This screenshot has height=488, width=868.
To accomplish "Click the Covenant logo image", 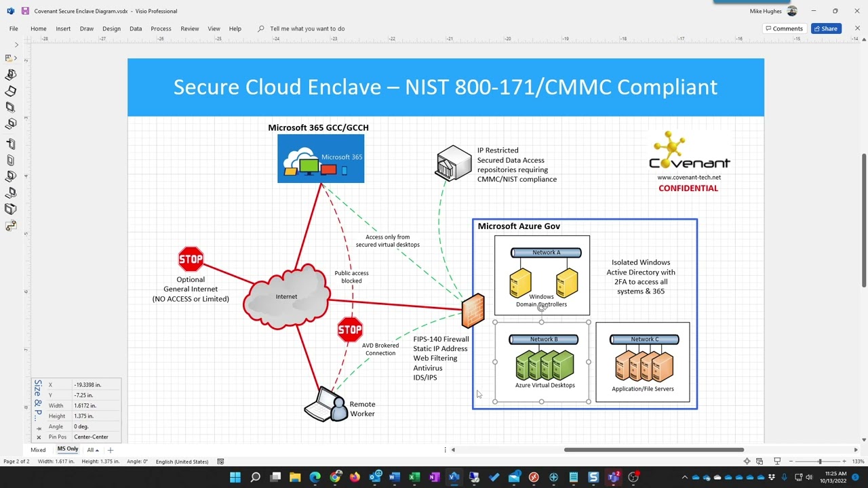I will click(690, 150).
